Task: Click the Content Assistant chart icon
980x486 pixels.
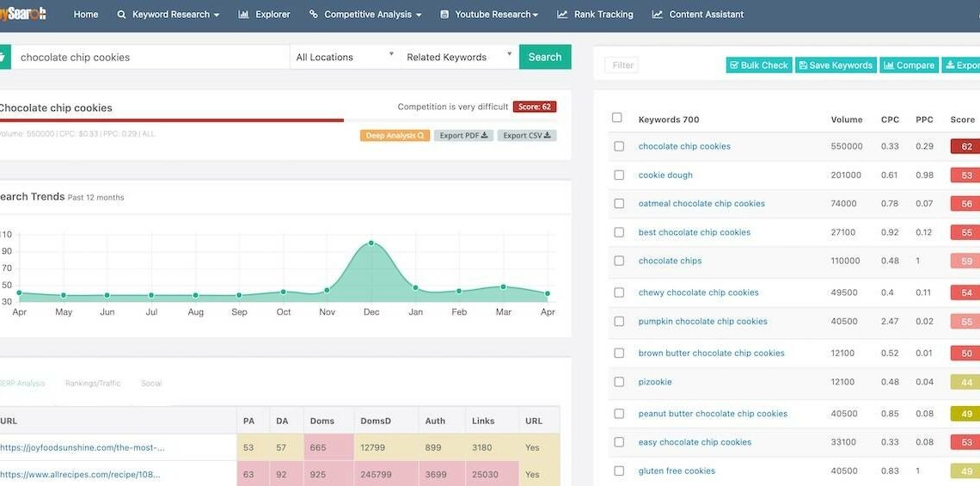Action: (657, 15)
